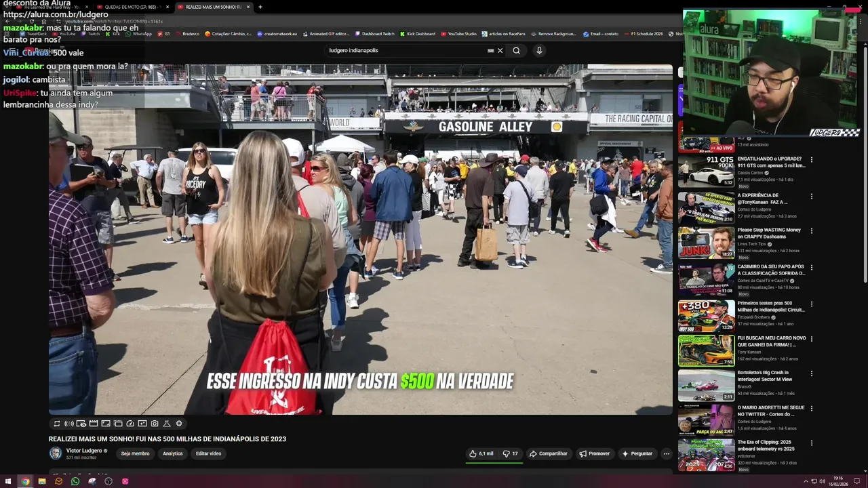Share the video with Compartilhar
Image resolution: width=868 pixels, height=488 pixels.
(548, 453)
